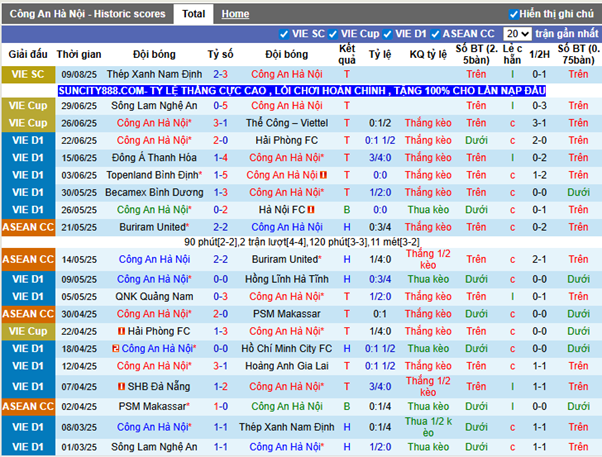602x457 pixels.
Task: Click Công An Hà Nội - Historic scores title
Action: click(88, 14)
